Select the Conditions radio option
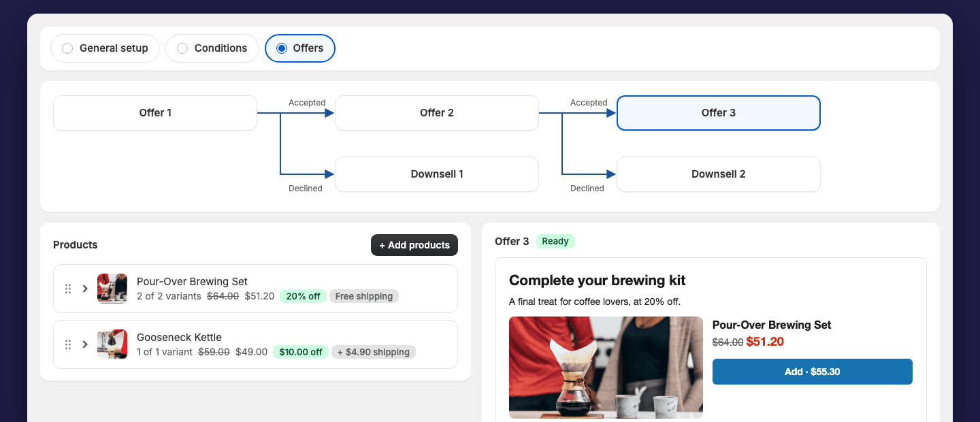Viewport: 980px width, 422px height. [x=212, y=48]
